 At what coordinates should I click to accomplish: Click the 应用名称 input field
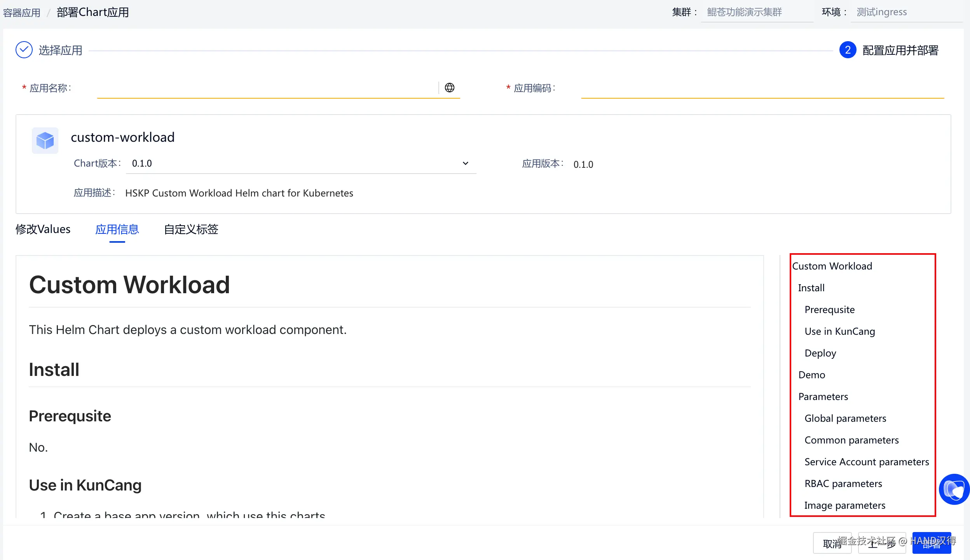point(267,89)
